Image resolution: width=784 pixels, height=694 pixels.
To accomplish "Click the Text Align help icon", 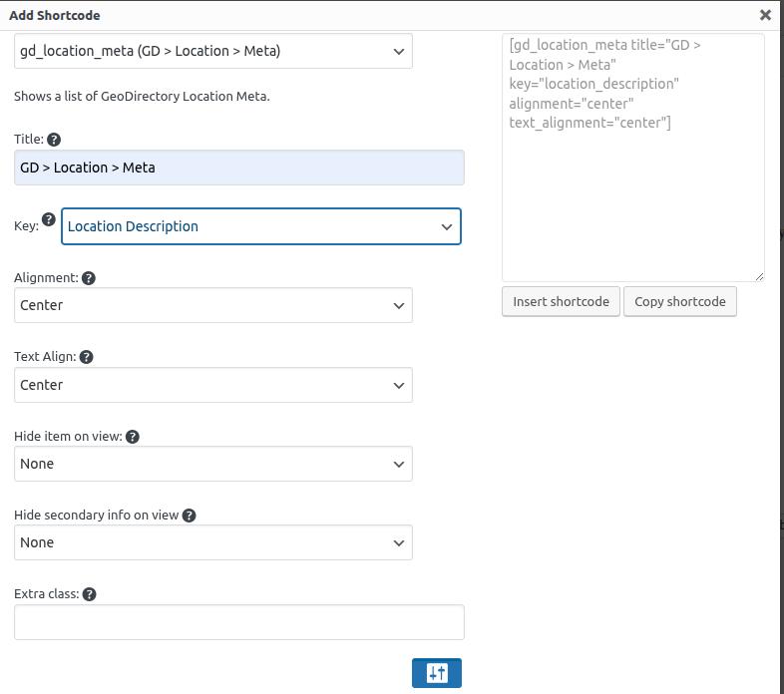I will [x=86, y=357].
